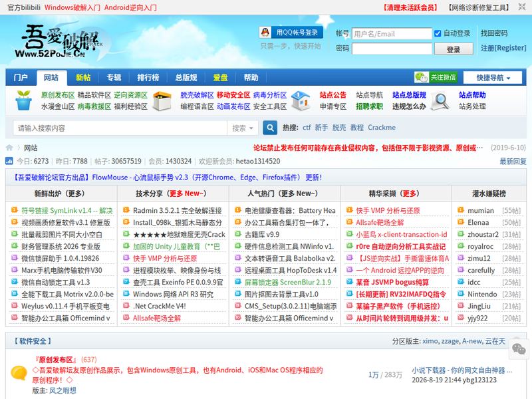Open the 找回密码 password recovery link
Viewport: 532px width, 399px height.
[494, 33]
